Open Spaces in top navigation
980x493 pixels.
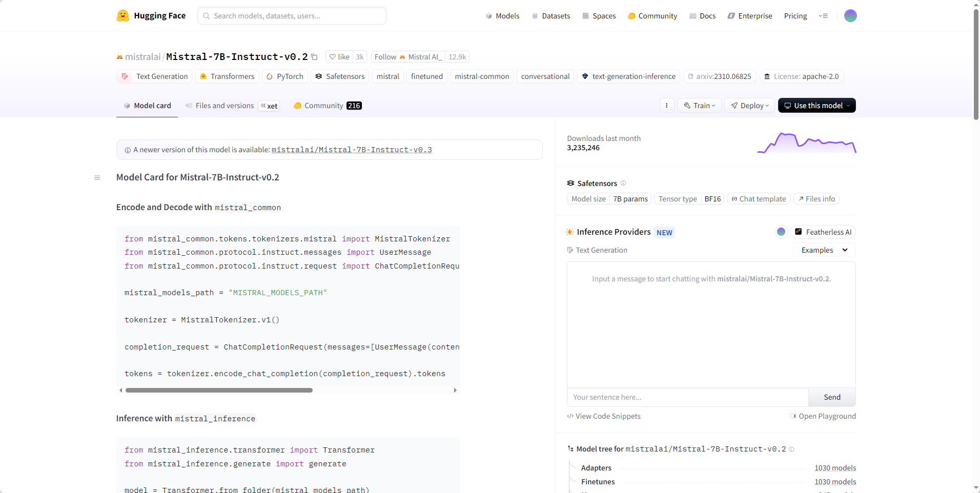click(599, 16)
